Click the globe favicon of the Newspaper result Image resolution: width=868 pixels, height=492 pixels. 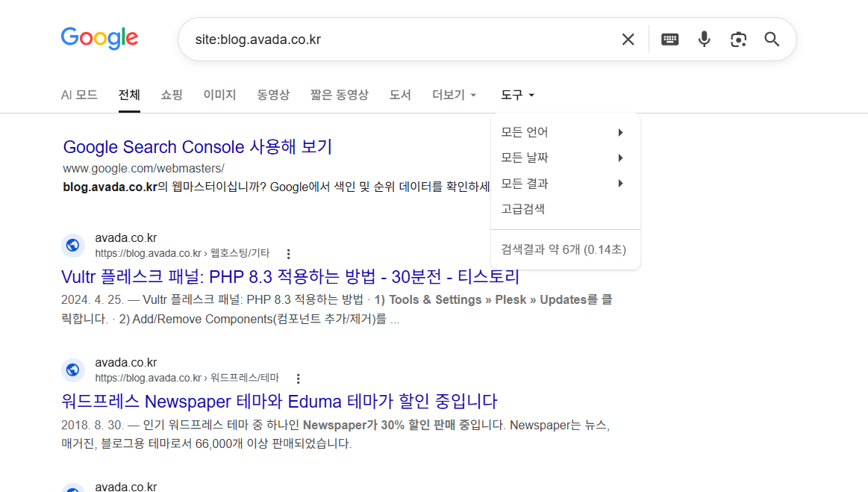pos(72,370)
